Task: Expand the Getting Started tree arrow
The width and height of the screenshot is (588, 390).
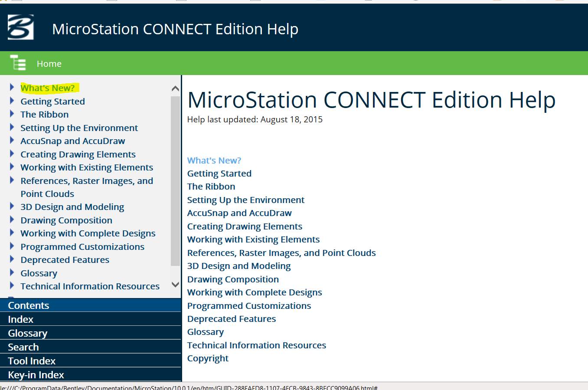Action: [x=12, y=101]
